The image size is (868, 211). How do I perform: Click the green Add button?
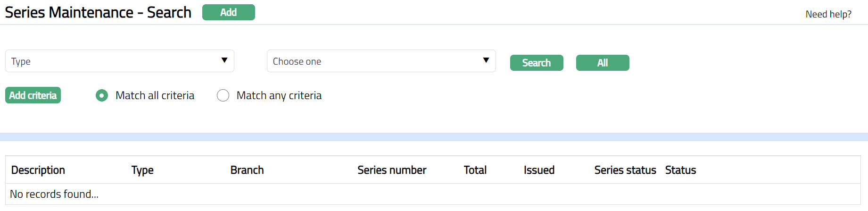point(228,12)
